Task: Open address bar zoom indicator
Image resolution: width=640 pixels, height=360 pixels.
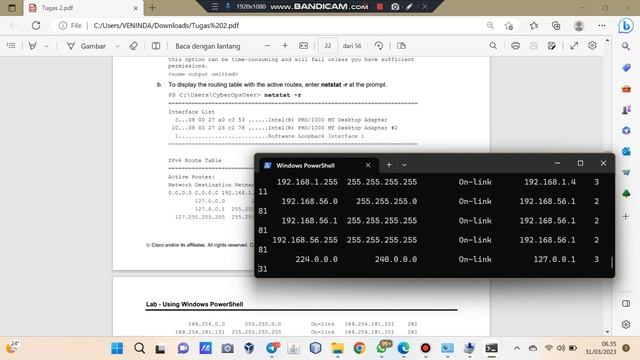Action: [x=490, y=25]
